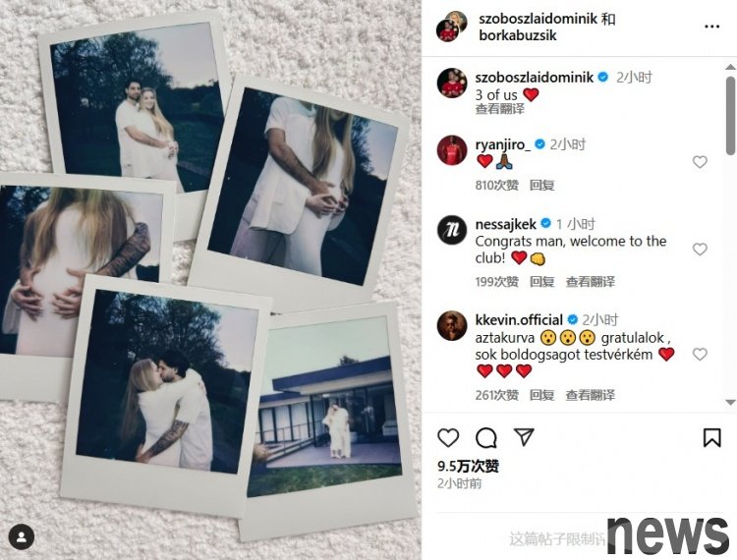Reply to ryanjiro_'s comment
The height and width of the screenshot is (560, 737).
point(541,185)
